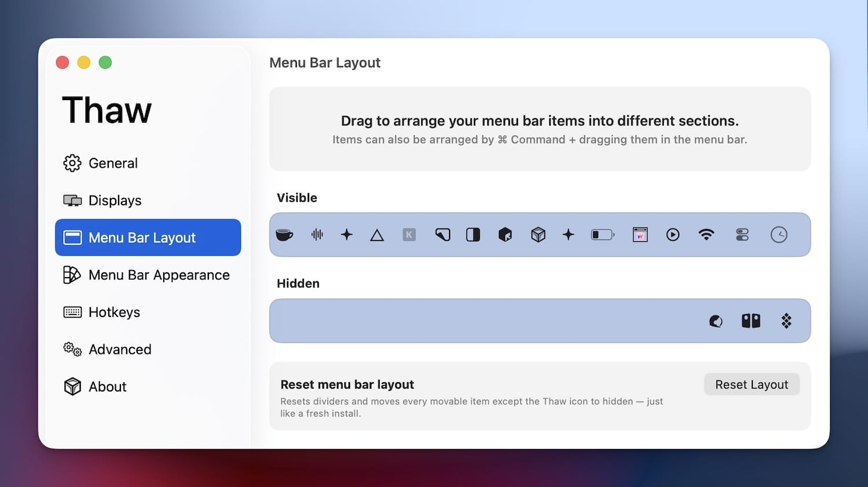Select the diamond grid icon in Hidden section
Viewport: 868px width, 487px height.
pos(786,320)
